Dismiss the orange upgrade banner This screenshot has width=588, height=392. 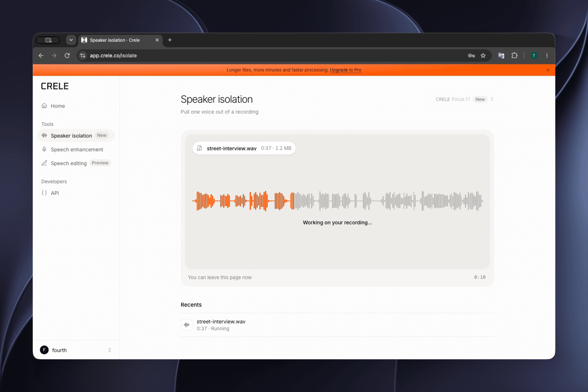(548, 70)
